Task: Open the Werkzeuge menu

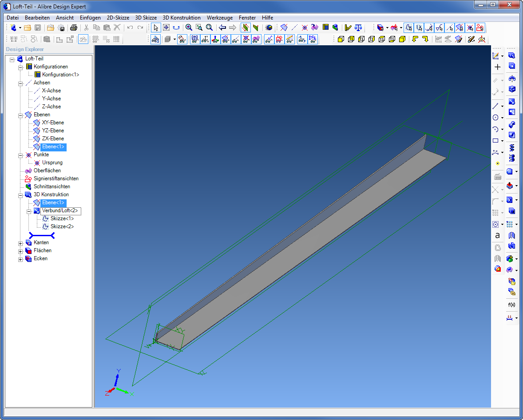Action: point(220,18)
